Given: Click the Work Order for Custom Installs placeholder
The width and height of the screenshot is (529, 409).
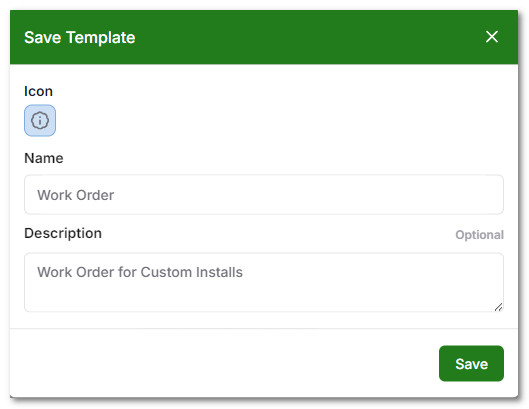Looking at the screenshot, I should coord(140,272).
